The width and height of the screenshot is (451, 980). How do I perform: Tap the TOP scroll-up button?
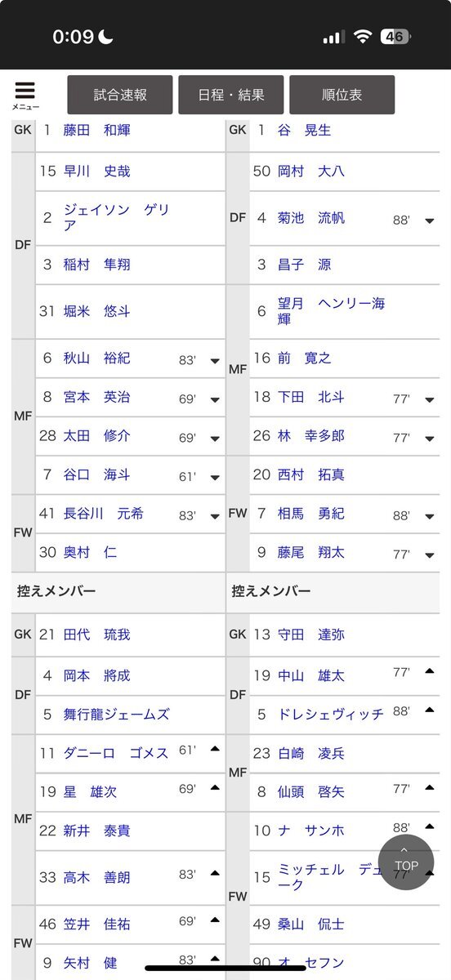[406, 862]
